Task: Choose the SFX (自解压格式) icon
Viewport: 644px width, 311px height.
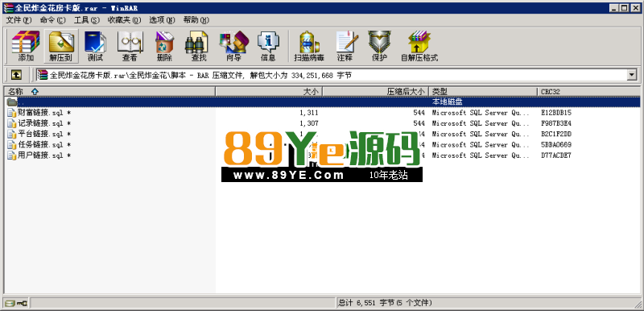Action: [419, 46]
